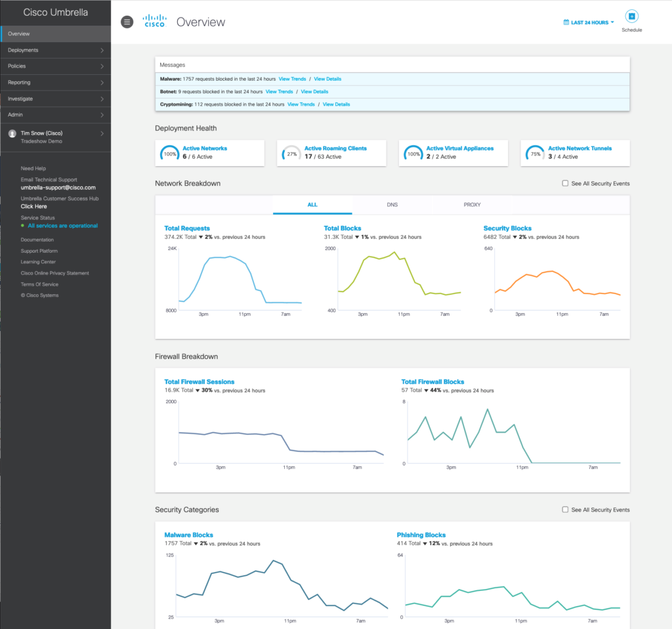Check See All Security Events in Network Breakdown
The height and width of the screenshot is (629, 672).
coord(565,183)
